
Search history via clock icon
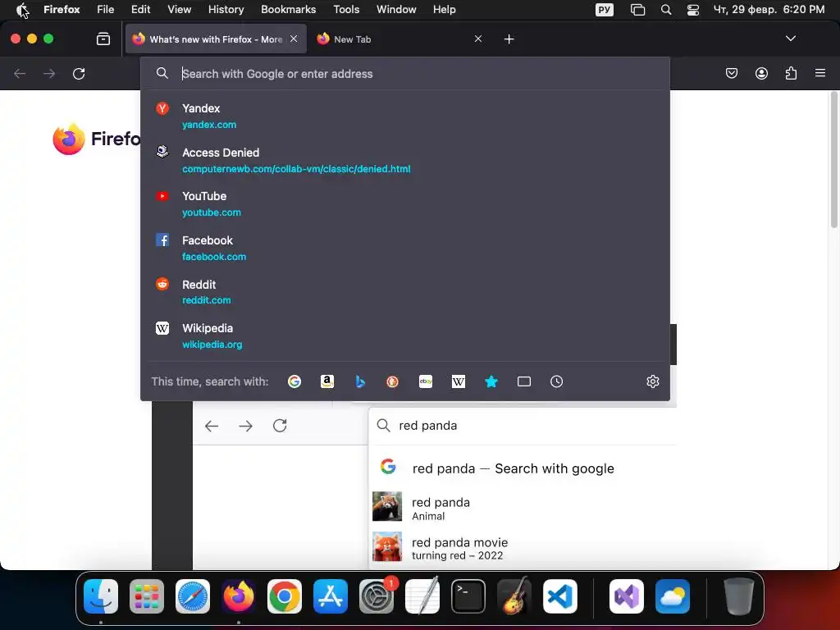[557, 381]
